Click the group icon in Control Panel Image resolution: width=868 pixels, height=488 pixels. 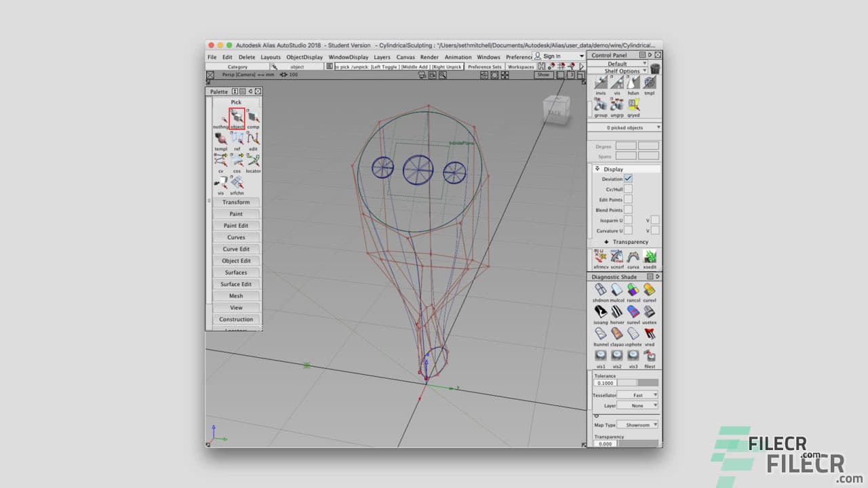(600, 105)
